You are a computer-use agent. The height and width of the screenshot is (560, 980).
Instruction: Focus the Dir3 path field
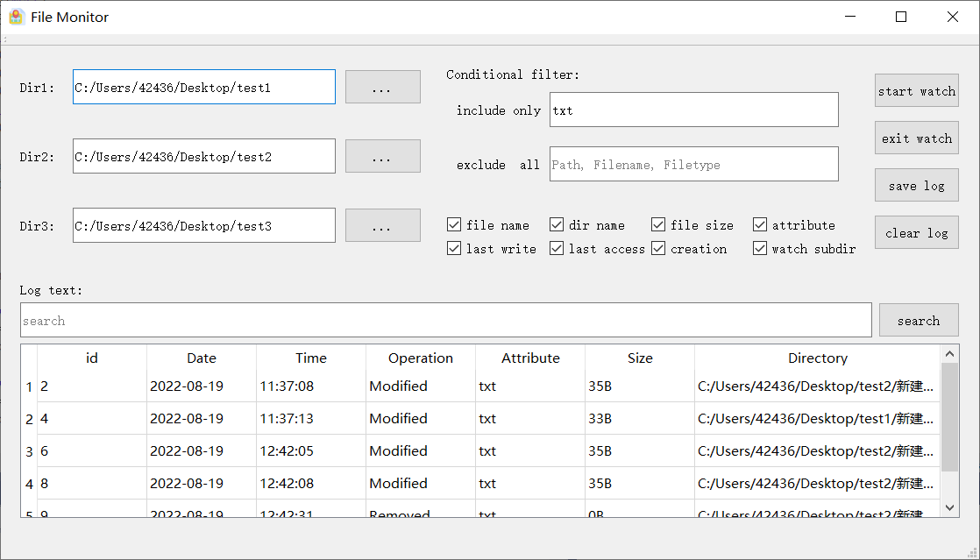point(203,225)
